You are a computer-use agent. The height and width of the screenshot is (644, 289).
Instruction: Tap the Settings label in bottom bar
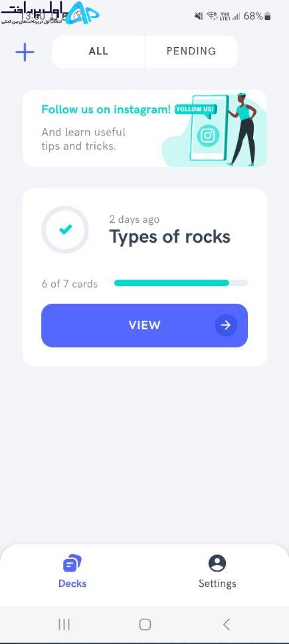click(217, 584)
